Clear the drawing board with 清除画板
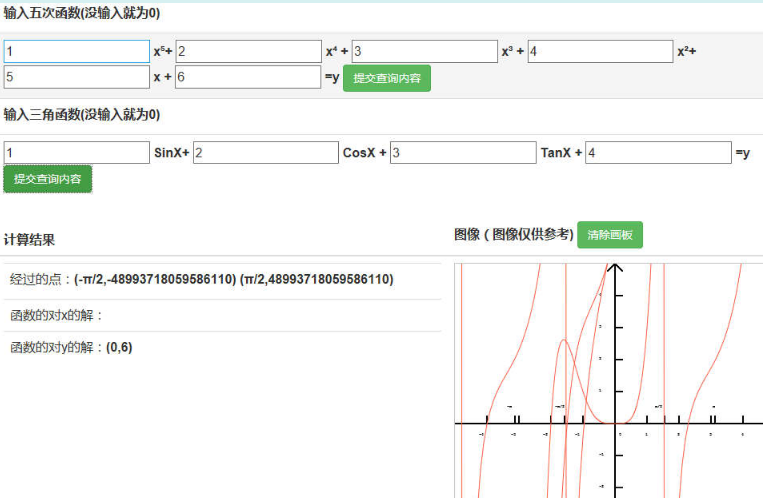 coord(610,235)
